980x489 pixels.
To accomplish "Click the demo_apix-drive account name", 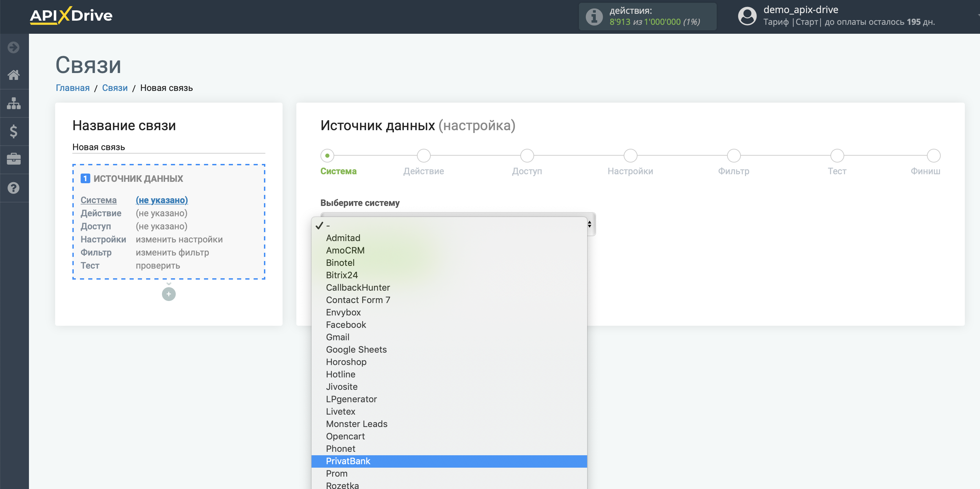I will [800, 10].
